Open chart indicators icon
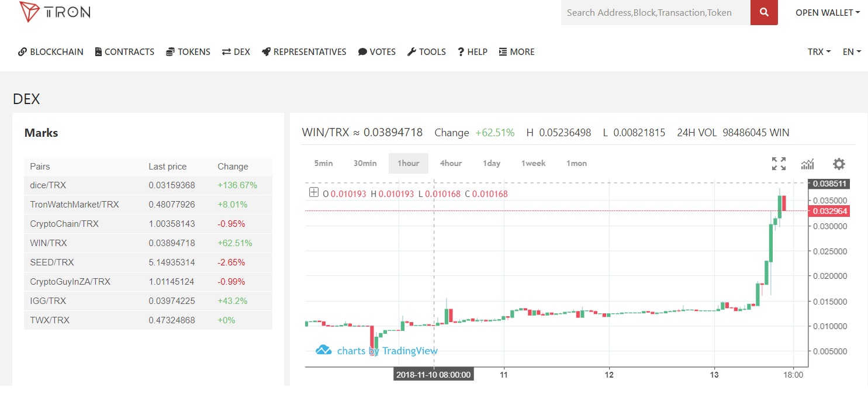868x394 pixels. point(807,164)
